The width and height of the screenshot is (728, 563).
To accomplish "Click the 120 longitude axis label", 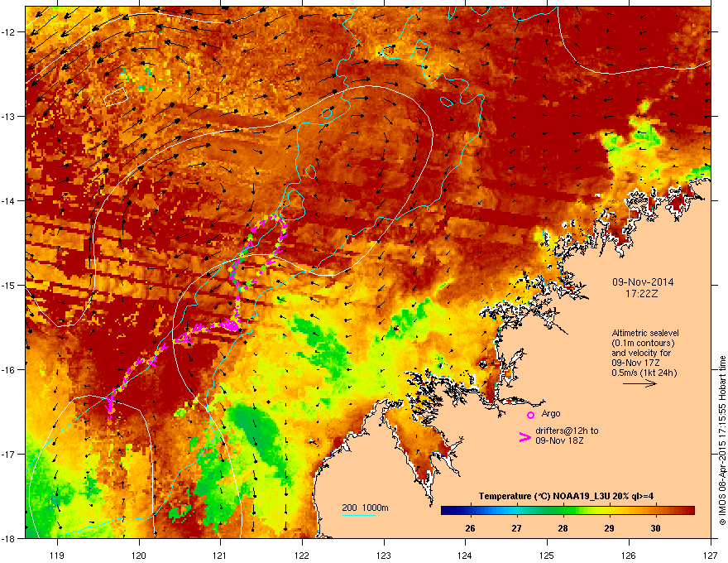I will tap(139, 555).
